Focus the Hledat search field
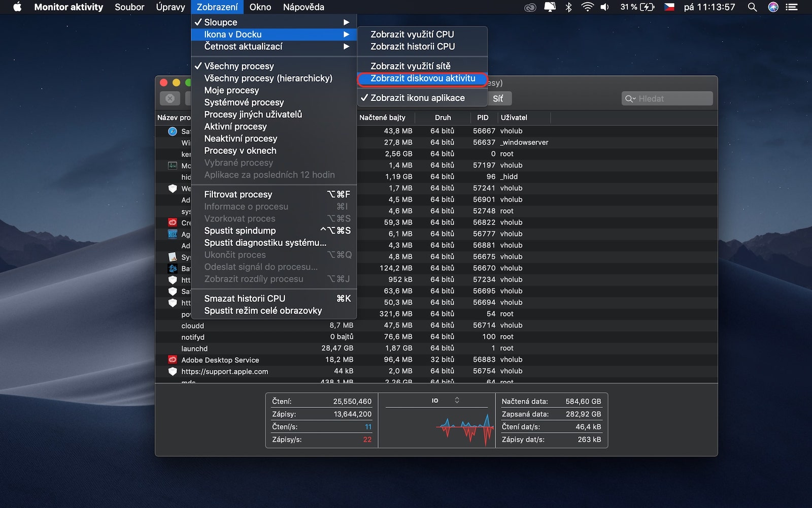The width and height of the screenshot is (812, 508). 667,99
